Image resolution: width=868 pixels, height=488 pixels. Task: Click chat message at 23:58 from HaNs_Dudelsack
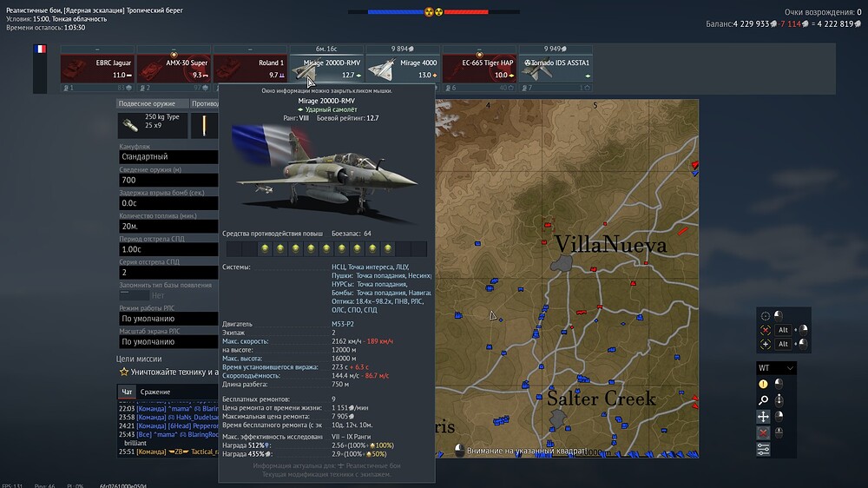tap(168, 417)
